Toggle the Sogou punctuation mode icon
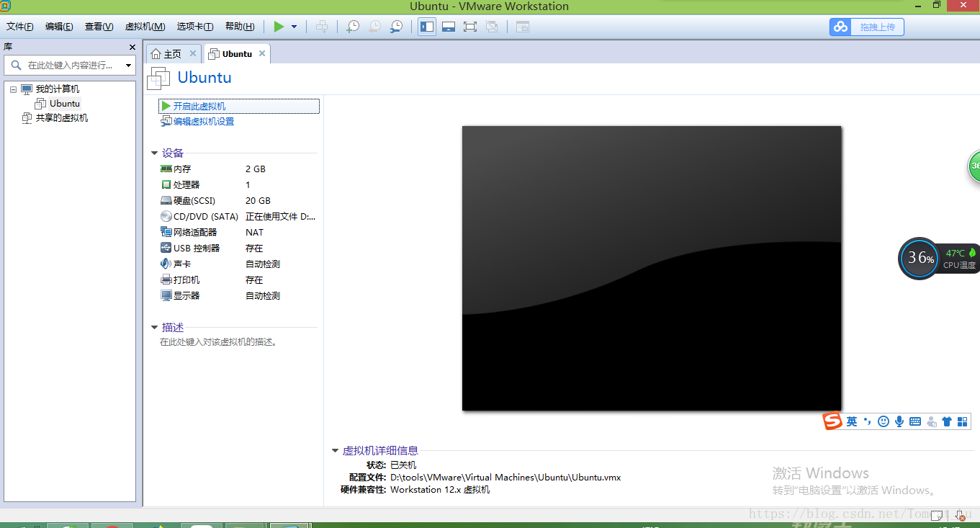The image size is (980, 528). click(868, 422)
